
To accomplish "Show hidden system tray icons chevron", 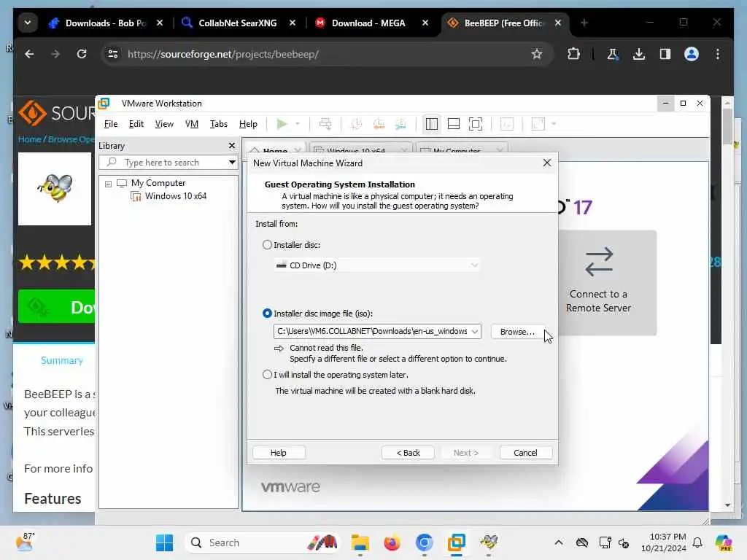I will [x=559, y=542].
